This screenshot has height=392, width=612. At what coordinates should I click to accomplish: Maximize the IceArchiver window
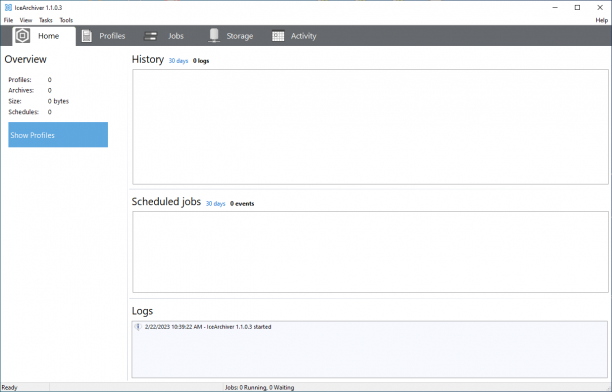577,7
